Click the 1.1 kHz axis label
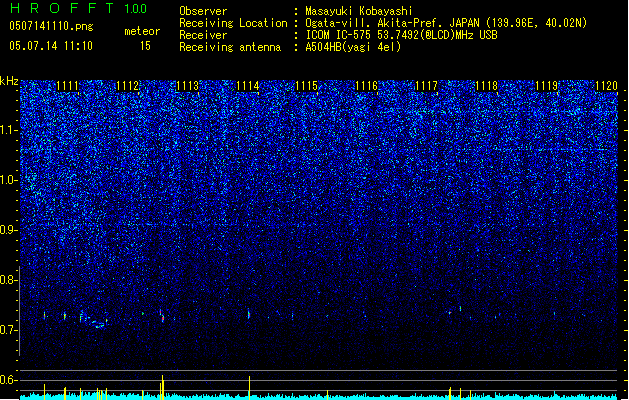The width and height of the screenshot is (629, 400). pyautogui.click(x=8, y=130)
